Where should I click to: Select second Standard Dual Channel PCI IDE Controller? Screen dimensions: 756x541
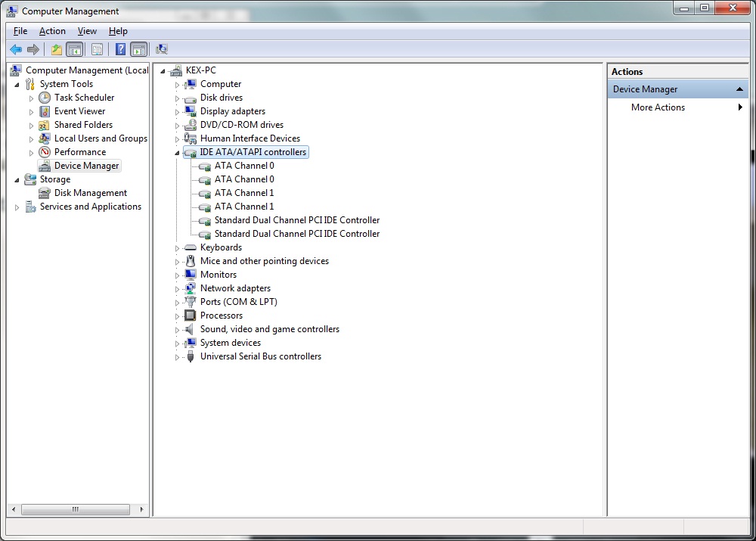click(297, 234)
